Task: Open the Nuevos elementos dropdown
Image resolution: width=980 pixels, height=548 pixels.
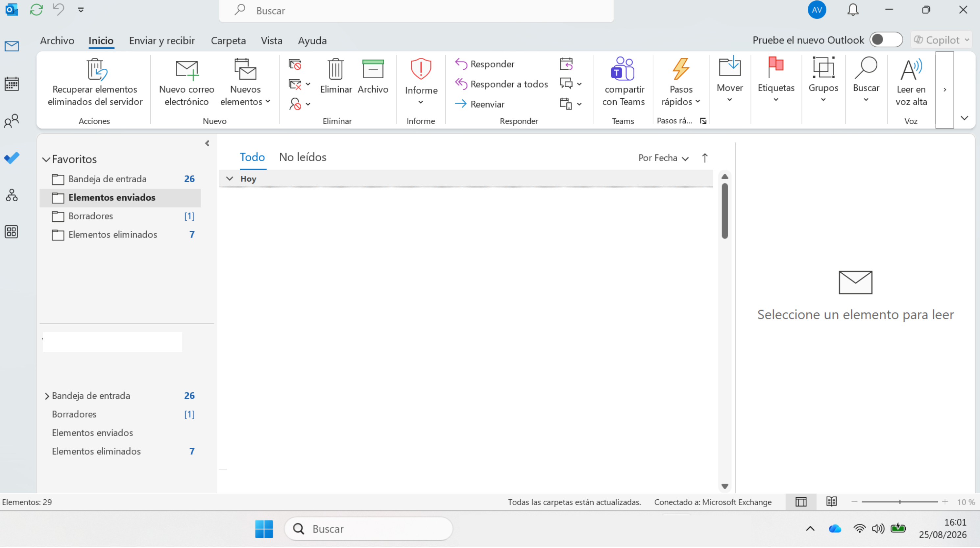Action: pyautogui.click(x=245, y=82)
